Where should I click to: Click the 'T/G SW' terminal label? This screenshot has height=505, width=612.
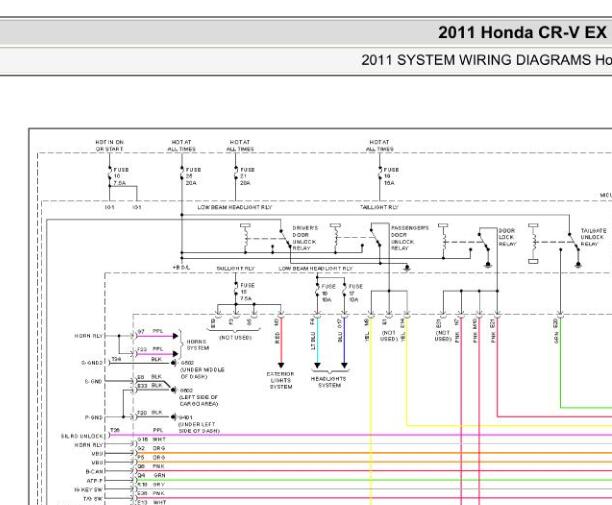pos(93,498)
